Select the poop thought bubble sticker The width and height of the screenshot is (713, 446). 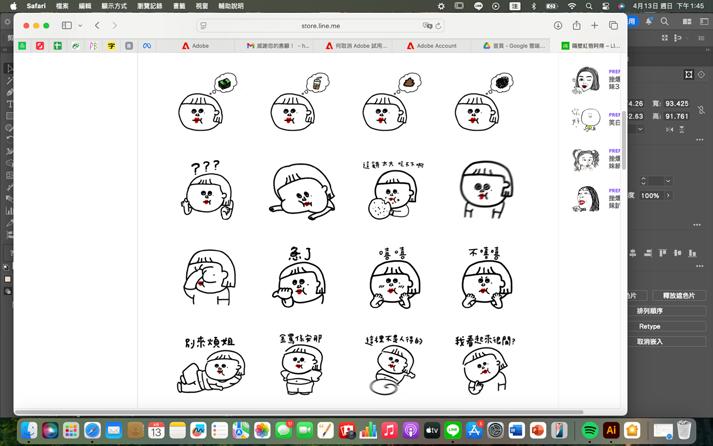click(x=392, y=101)
